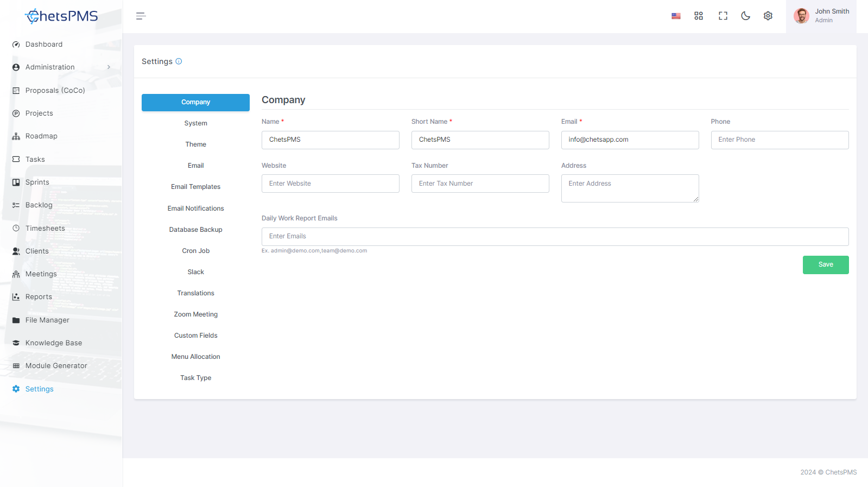
Task: Click the File Manager folder icon
Action: coord(16,320)
